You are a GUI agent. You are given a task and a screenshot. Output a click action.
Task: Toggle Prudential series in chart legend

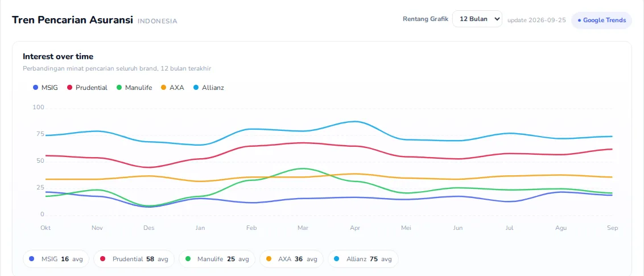click(86, 88)
